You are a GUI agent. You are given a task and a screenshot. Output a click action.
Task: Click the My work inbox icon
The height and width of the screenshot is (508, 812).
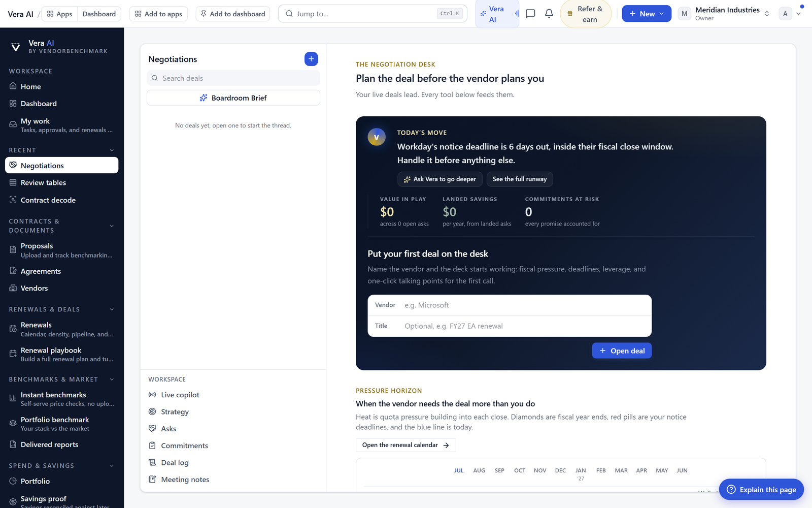(x=13, y=124)
